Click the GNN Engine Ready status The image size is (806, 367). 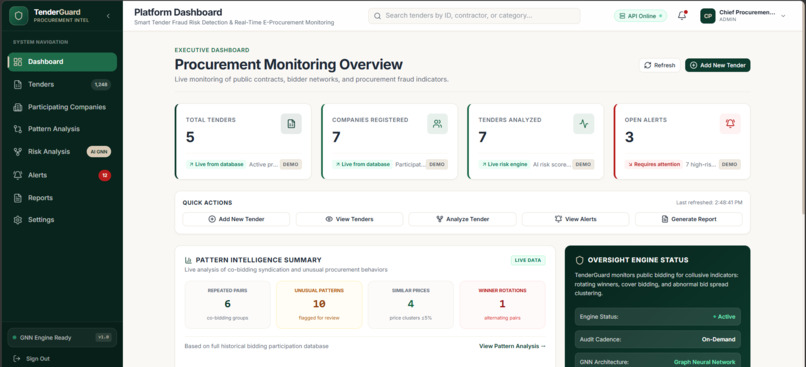(x=62, y=338)
